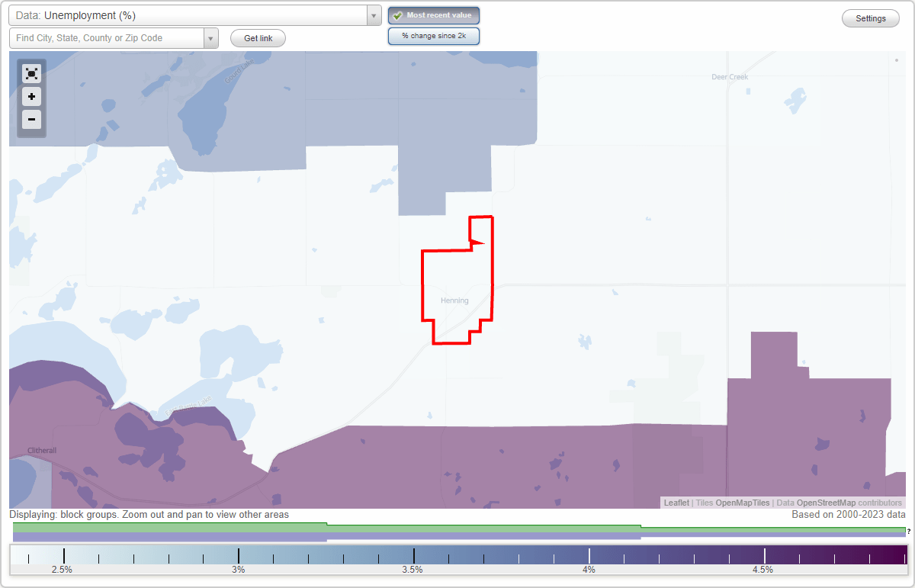
Task: Zoom out with the minus button
Action: (x=31, y=119)
